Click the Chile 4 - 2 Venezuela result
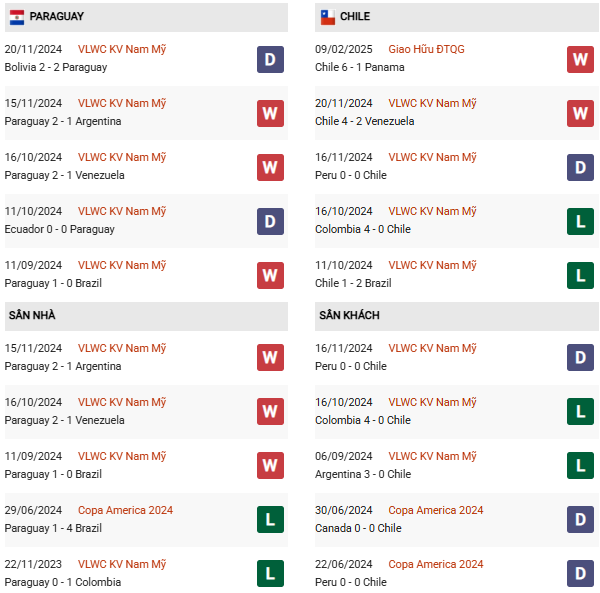 (x=364, y=121)
